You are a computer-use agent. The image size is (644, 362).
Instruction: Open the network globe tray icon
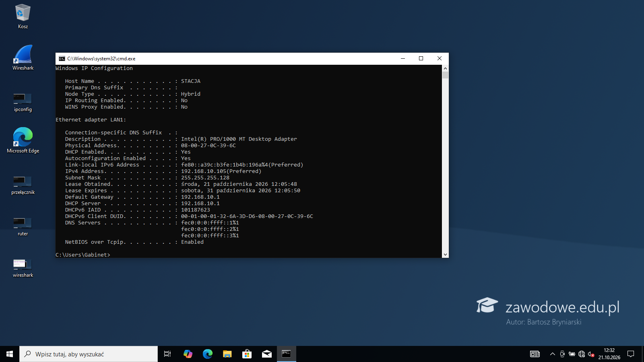[x=582, y=354]
